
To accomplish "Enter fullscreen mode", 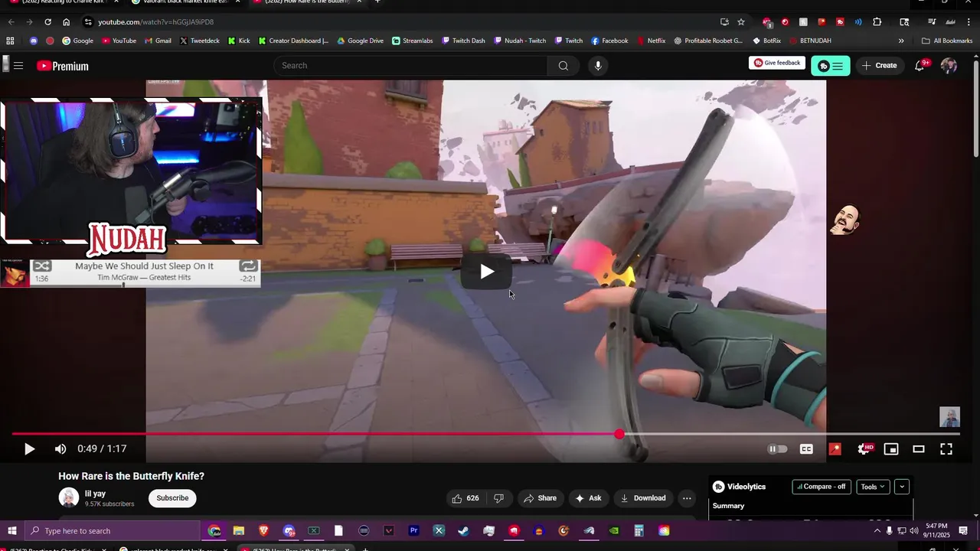I will (x=946, y=449).
